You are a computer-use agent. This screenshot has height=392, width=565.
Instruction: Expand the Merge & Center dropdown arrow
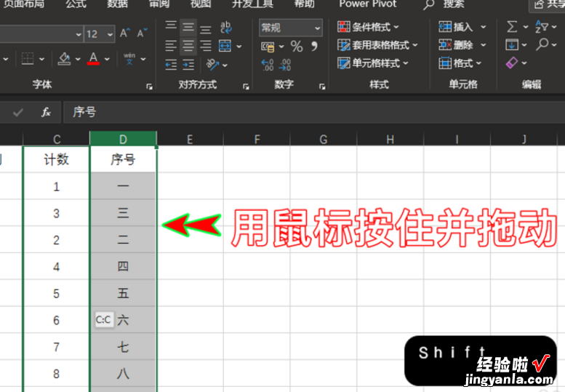(x=239, y=47)
